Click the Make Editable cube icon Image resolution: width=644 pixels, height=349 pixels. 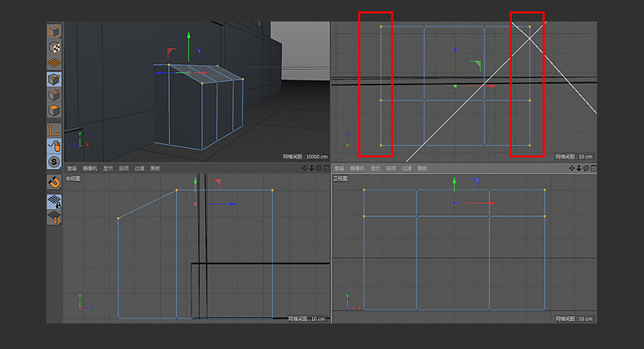pos(54,31)
